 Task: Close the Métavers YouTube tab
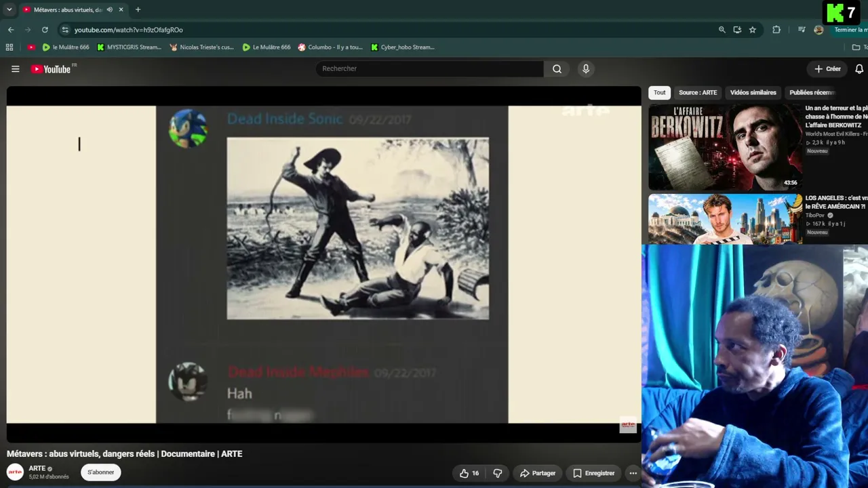[121, 9]
